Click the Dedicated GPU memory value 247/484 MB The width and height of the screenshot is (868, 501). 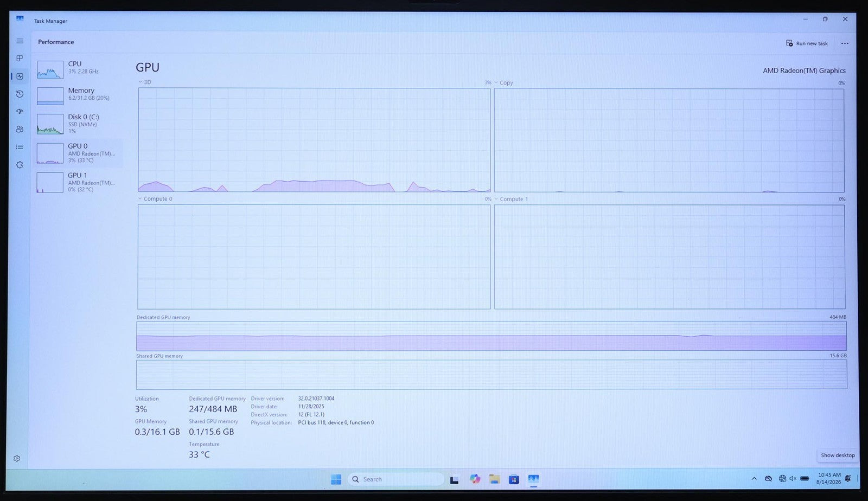click(x=213, y=409)
